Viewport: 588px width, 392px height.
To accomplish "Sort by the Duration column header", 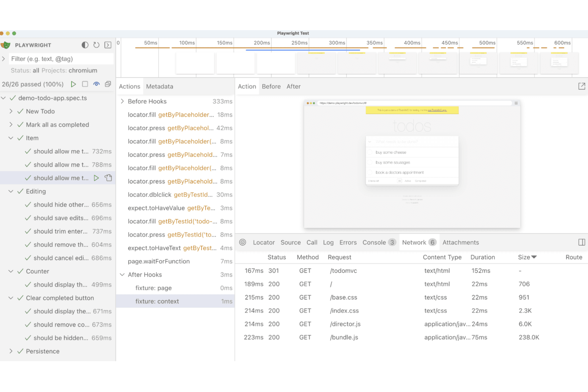I will click(x=483, y=257).
